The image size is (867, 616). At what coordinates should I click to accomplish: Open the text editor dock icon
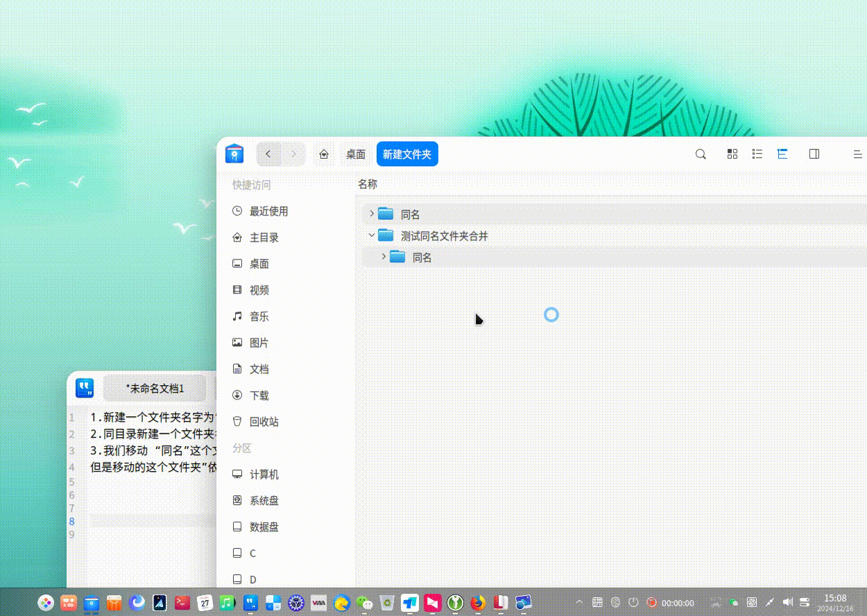point(250,603)
